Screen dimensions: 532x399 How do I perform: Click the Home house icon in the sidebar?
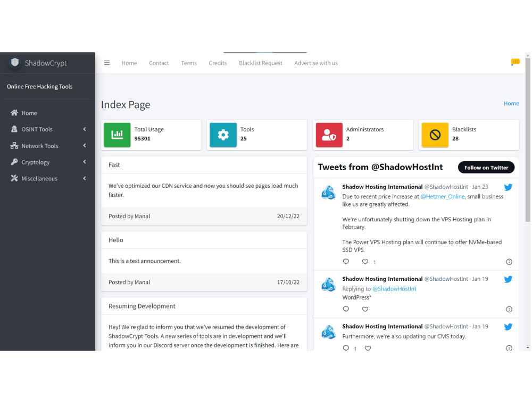(14, 113)
